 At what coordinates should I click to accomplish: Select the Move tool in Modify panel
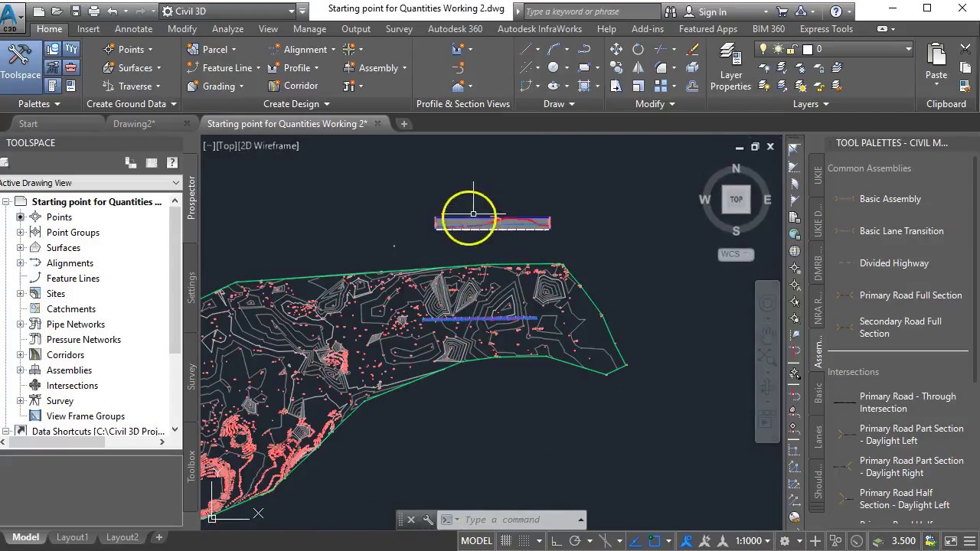click(616, 49)
